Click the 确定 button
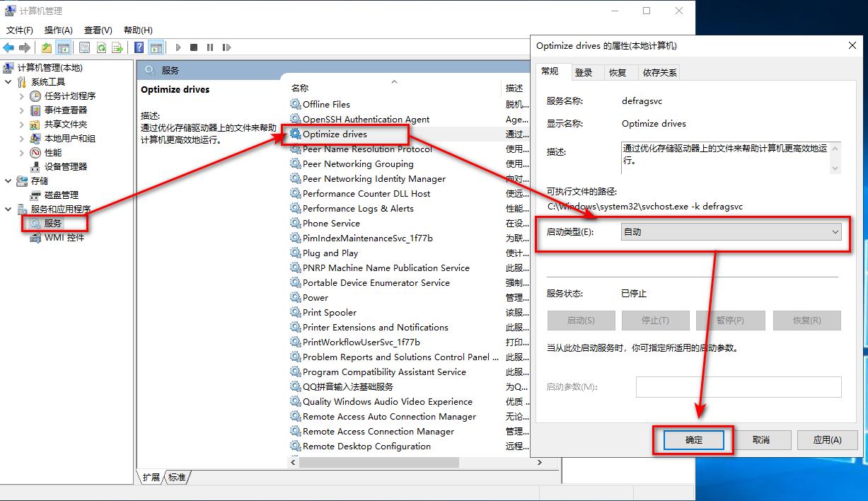868x501 pixels. click(x=694, y=439)
